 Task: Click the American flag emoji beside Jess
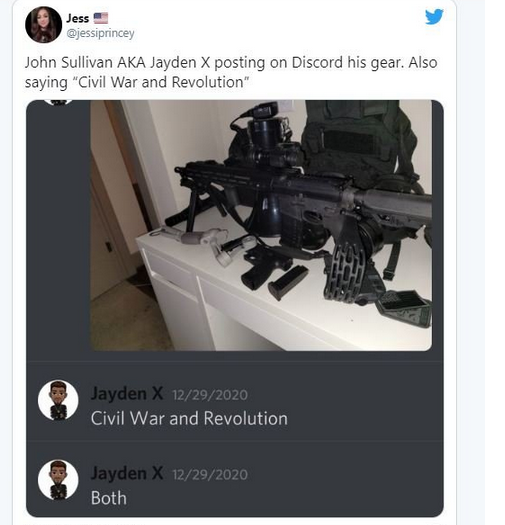tap(101, 18)
